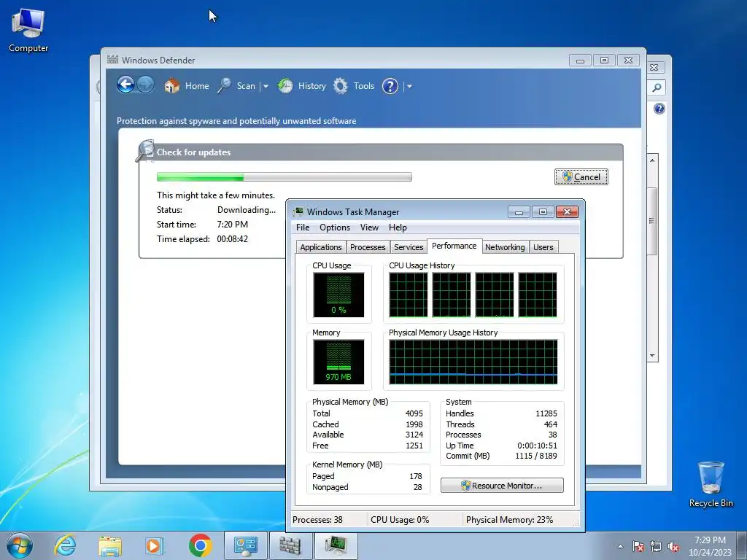This screenshot has width=747, height=560.
Task: Click the Processes: 38 status bar entry
Action: [317, 520]
